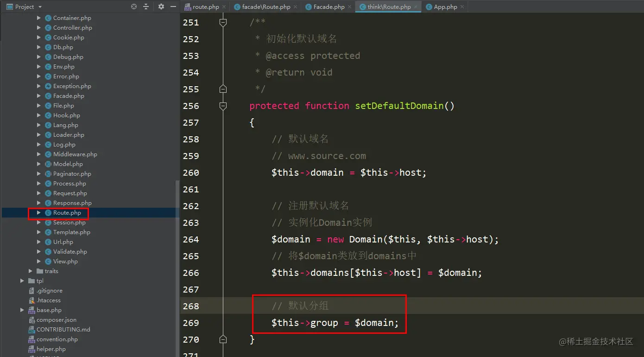
Task: Expand the Container.php tree node
Action: click(x=39, y=18)
